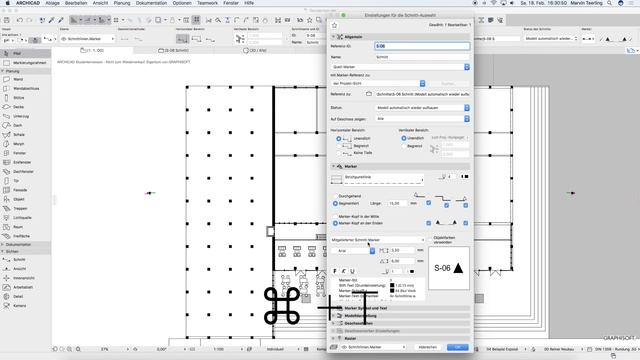Viewport: 640px width, 360px height.
Task: Click the Name input field
Action: point(422,57)
